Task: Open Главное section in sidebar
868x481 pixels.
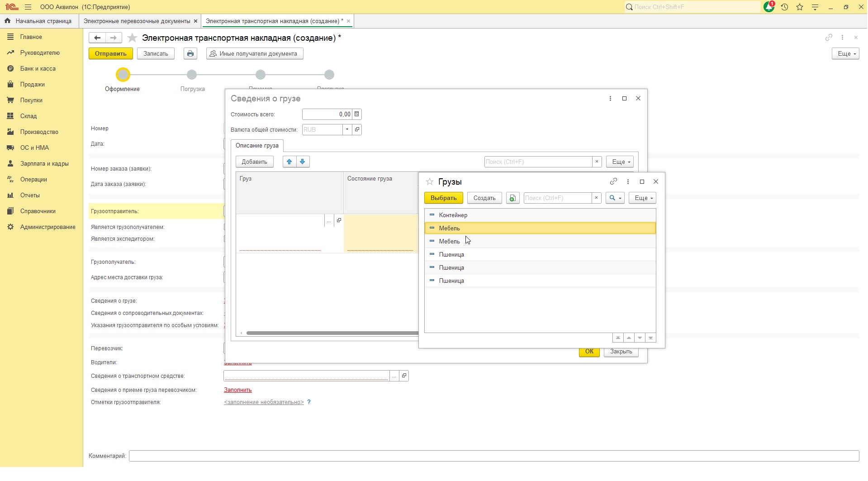Action: pos(31,37)
